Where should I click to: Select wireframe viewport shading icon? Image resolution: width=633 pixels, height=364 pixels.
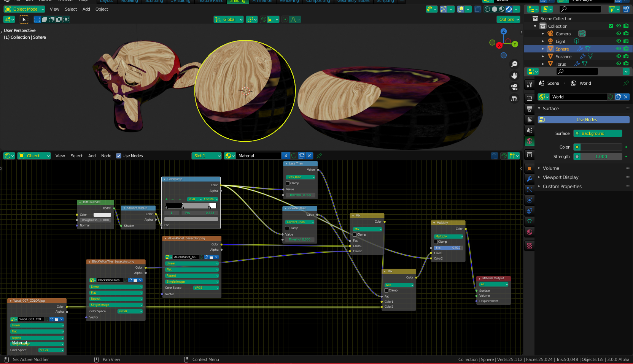tap(487, 9)
